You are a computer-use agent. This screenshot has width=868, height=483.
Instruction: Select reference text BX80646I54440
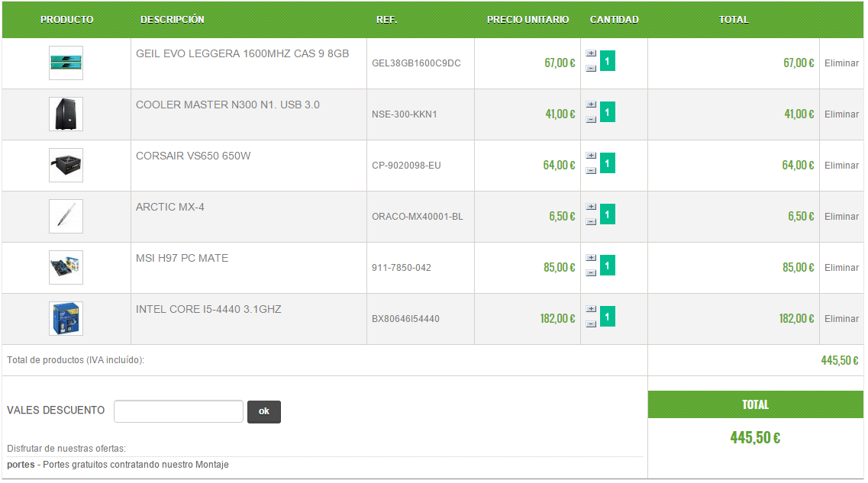tap(406, 319)
